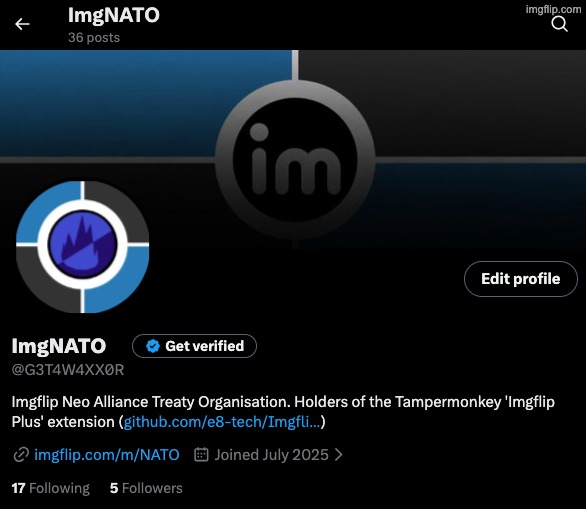Viewport: 586px width, 509px height.
Task: Click the calendar icon next to Joined
Action: click(x=201, y=454)
